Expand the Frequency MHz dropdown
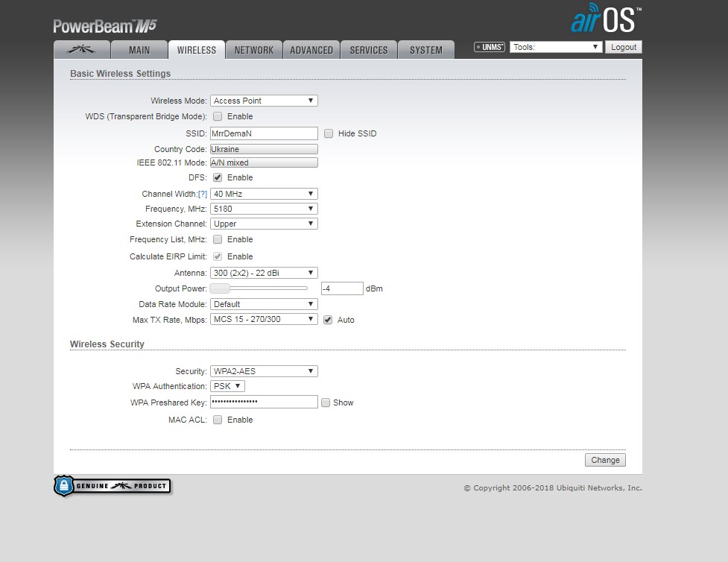This screenshot has height=562, width=728. [264, 209]
